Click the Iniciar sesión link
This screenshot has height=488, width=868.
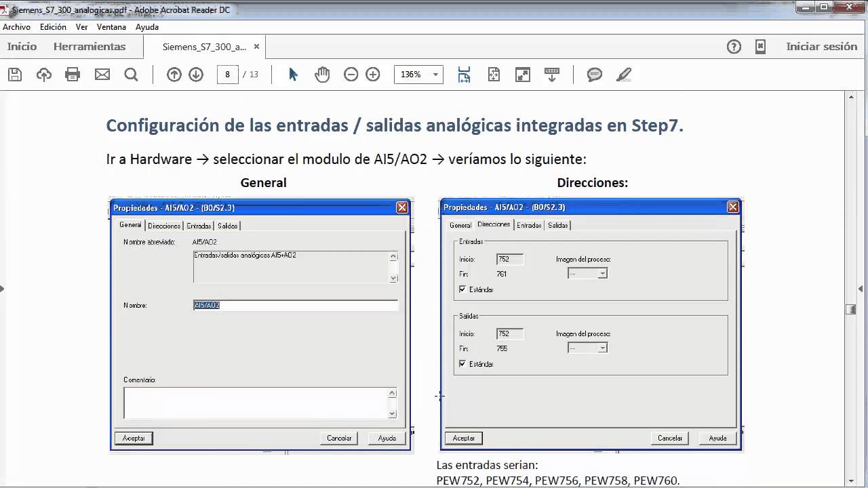click(x=822, y=47)
